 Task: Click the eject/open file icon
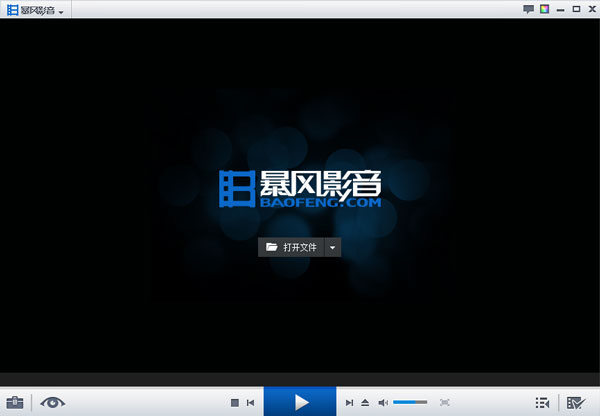[x=365, y=402]
